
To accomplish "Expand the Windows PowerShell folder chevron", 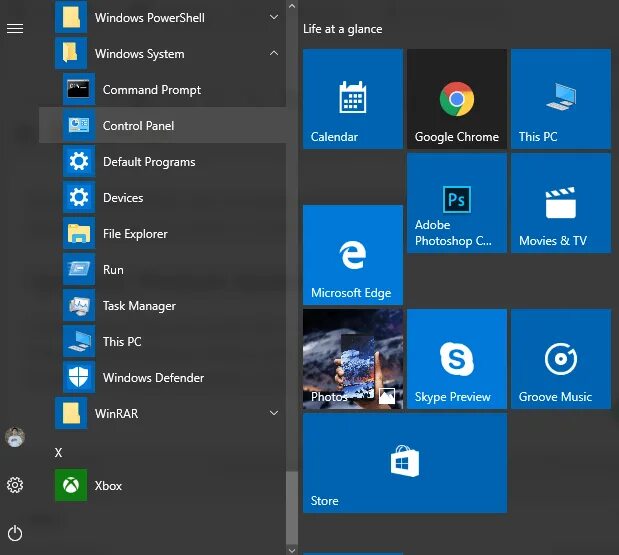I will click(x=274, y=17).
